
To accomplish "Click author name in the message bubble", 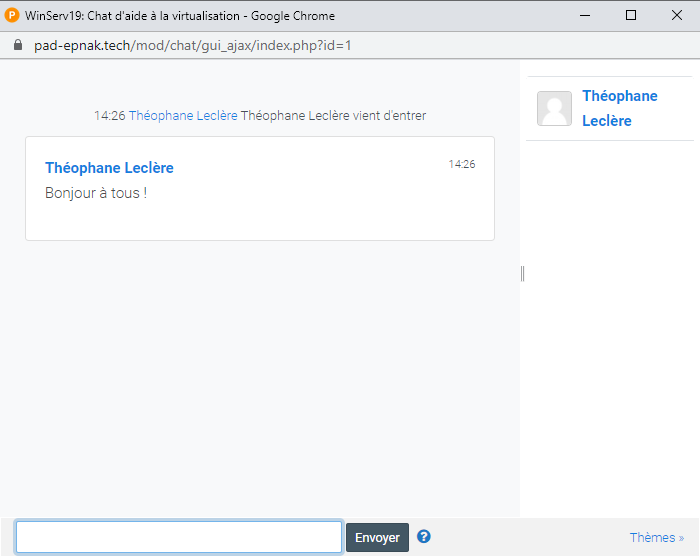I will tap(109, 168).
